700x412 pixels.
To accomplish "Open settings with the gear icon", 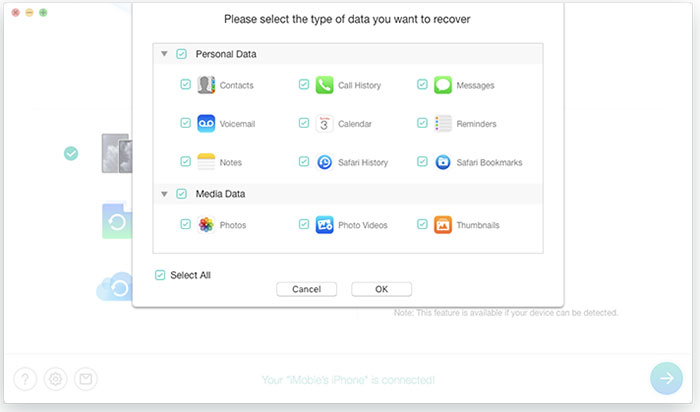I will 55,379.
